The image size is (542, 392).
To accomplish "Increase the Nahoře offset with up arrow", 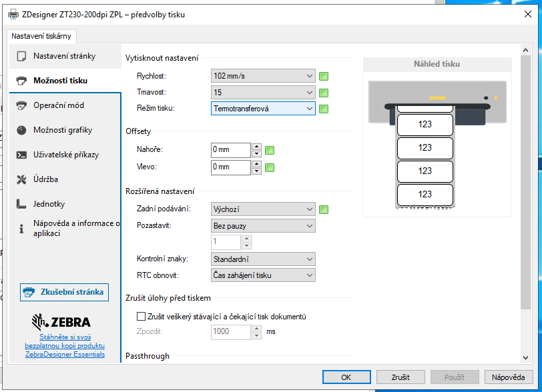I will tap(256, 146).
